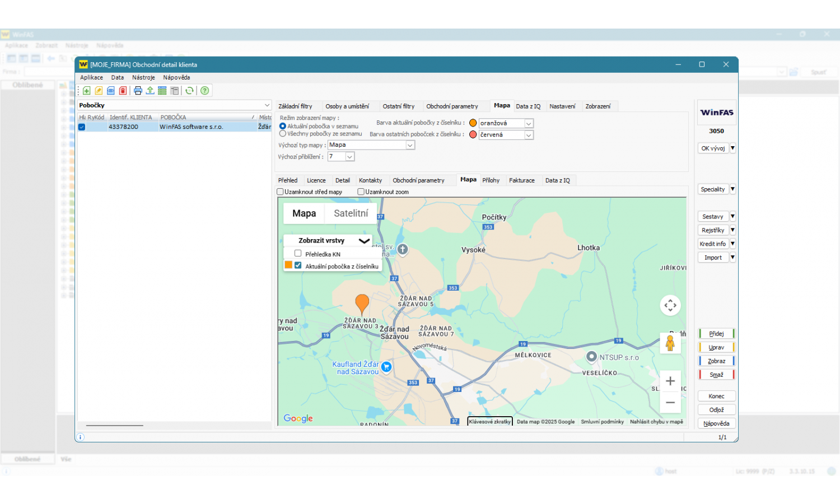Screen dimensions: 840x504
Task: Open the 'oranžová' color dropdown
Action: tap(529, 123)
